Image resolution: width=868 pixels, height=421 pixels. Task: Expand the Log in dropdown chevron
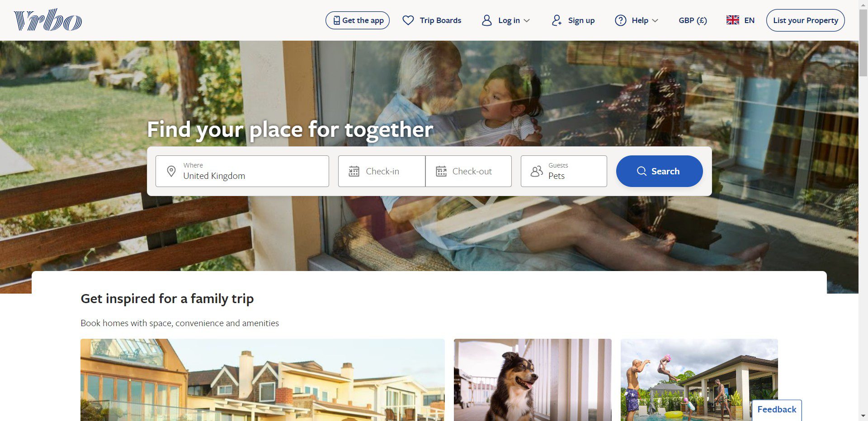click(x=527, y=20)
